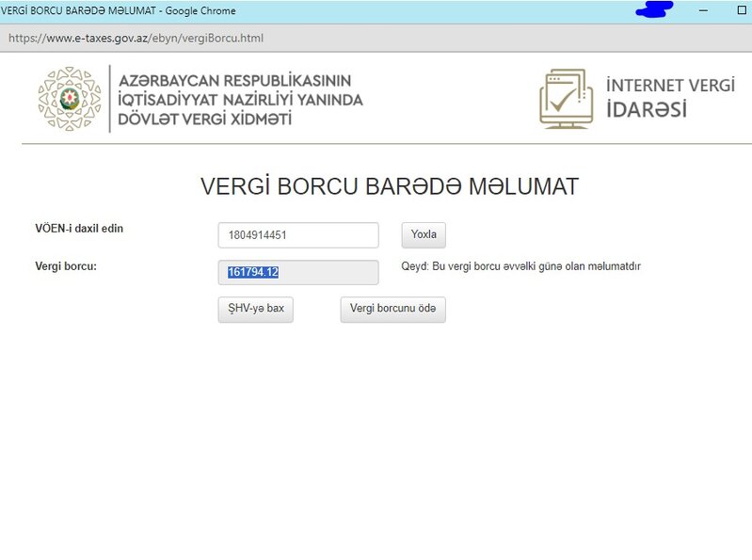Focus the VÖEN number input field
752x560 pixels.
(x=297, y=235)
